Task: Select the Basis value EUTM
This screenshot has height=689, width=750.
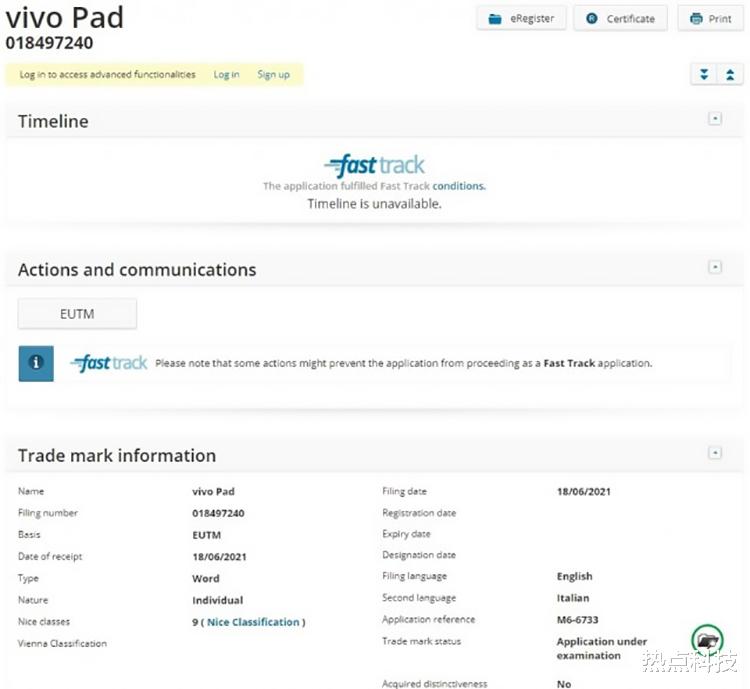Action: (x=207, y=535)
